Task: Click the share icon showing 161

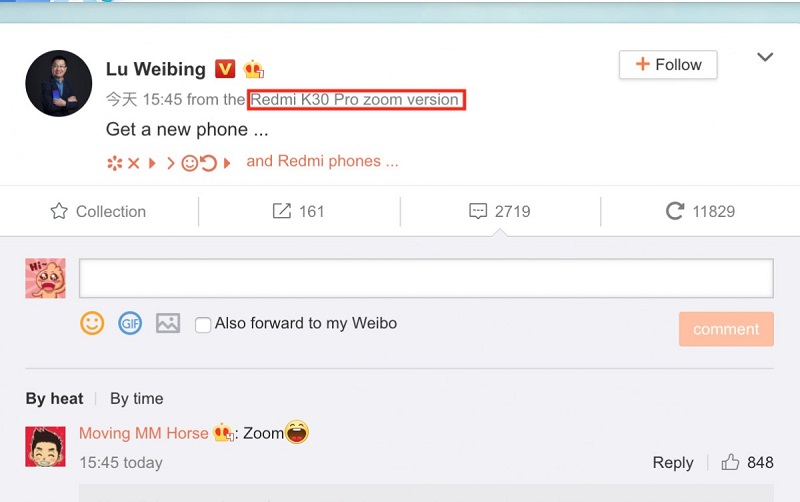Action: [x=282, y=211]
